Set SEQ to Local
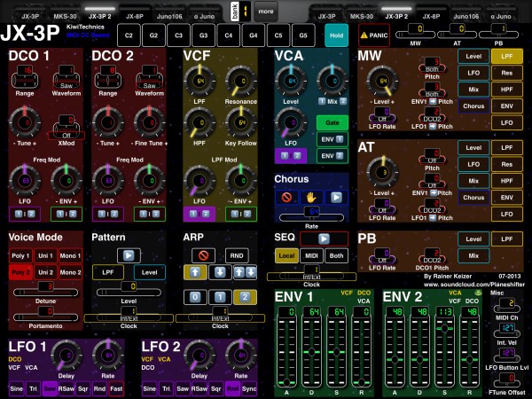532x399 pixels. 286,255
